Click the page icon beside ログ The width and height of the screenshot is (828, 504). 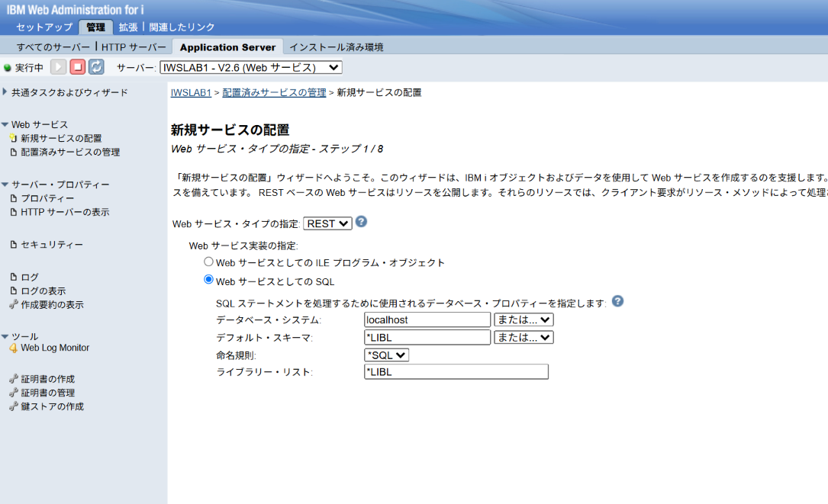[x=14, y=277]
